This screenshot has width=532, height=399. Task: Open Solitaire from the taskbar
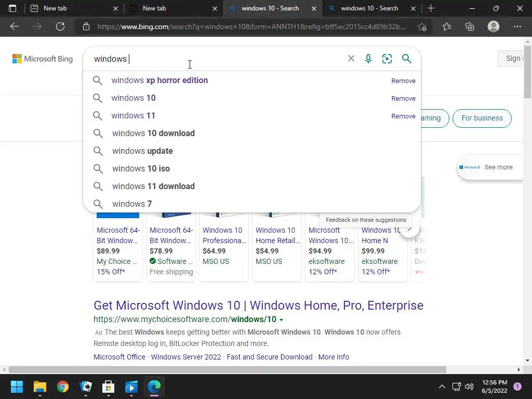(86, 387)
